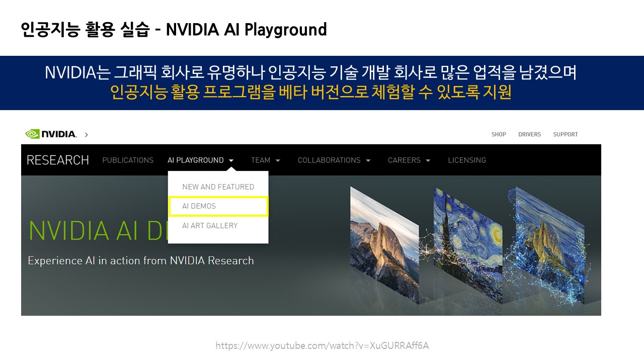This screenshot has height=362, width=644.
Task: Choose NEW AND FEATURED from dropdown
Action: point(218,187)
